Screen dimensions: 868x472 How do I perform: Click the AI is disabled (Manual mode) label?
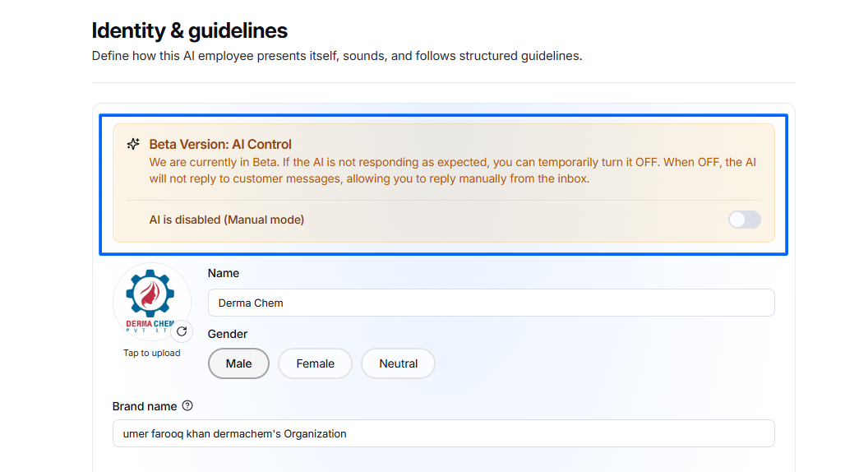click(226, 220)
